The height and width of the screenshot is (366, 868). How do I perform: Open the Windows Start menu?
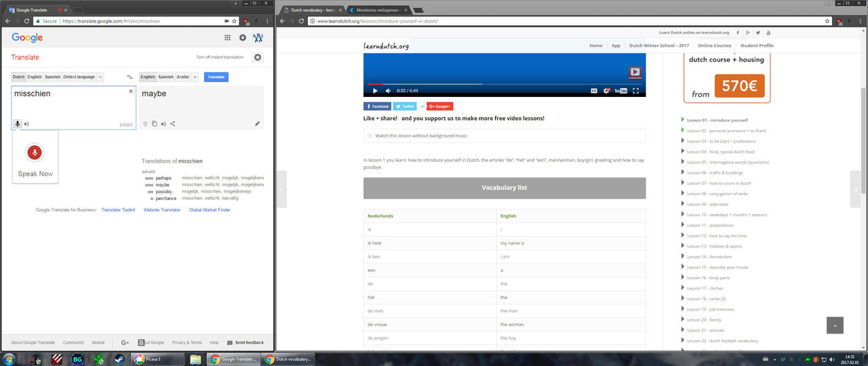click(9, 359)
